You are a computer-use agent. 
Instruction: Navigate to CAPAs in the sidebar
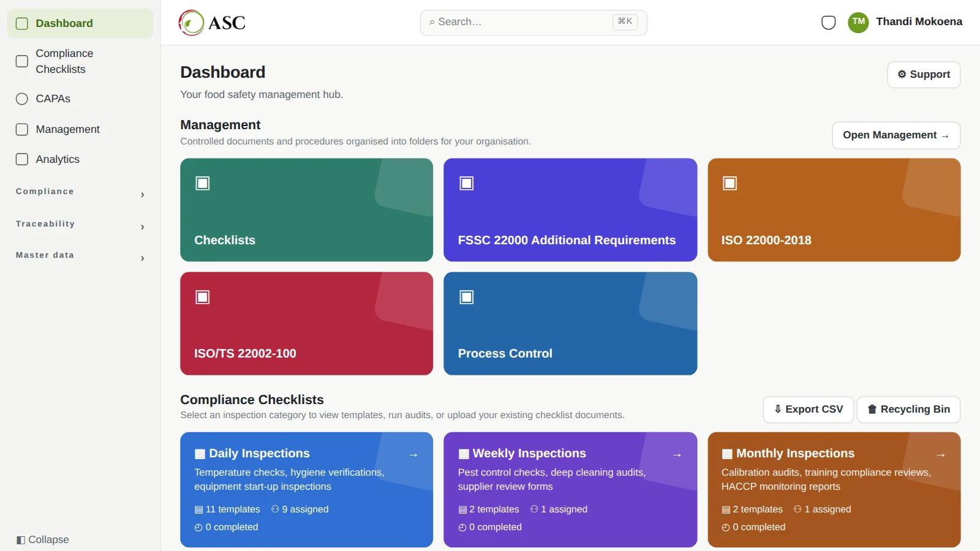tap(80, 99)
